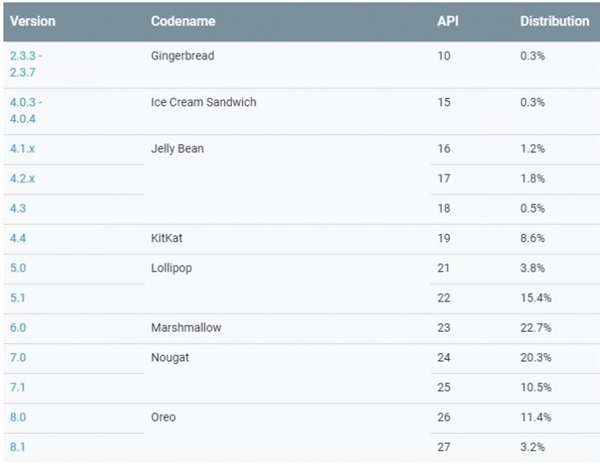Screen dimensions: 600x465
Task: Select the 8.0 Oreo version link
Action: click(x=18, y=417)
